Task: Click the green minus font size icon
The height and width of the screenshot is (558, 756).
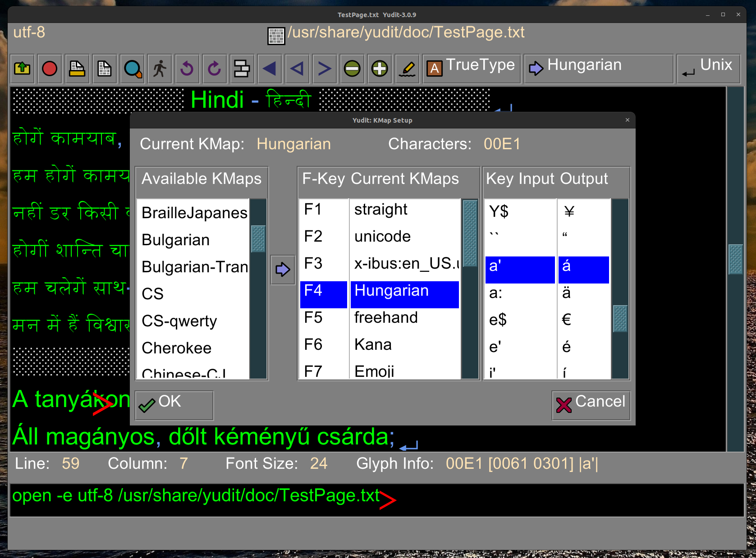Action: pyautogui.click(x=352, y=69)
